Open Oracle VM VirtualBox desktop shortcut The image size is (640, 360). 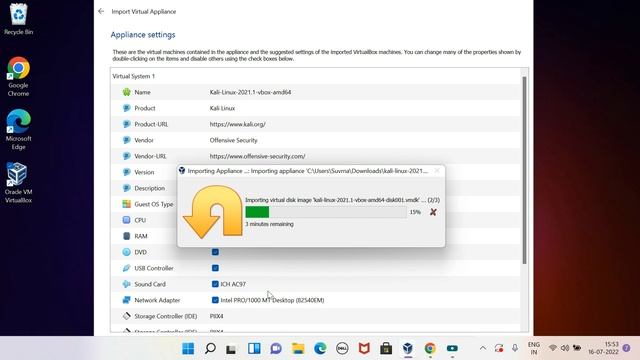tap(18, 182)
